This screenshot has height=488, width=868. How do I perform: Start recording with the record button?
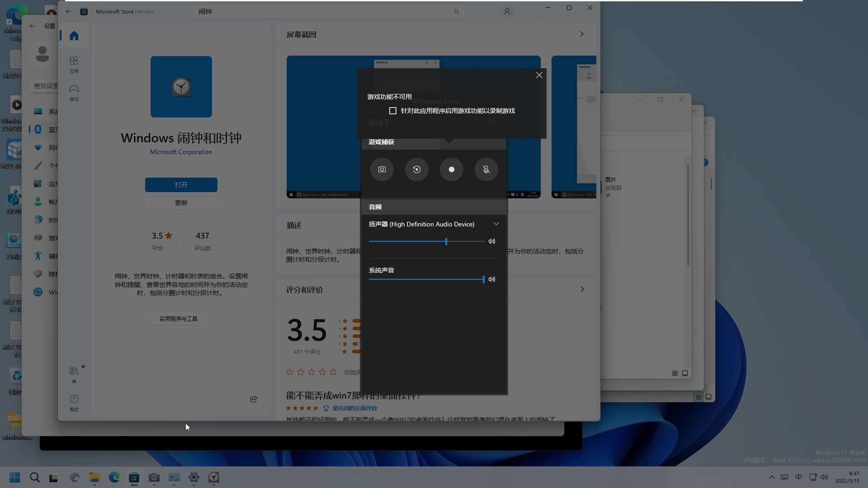[x=451, y=169]
